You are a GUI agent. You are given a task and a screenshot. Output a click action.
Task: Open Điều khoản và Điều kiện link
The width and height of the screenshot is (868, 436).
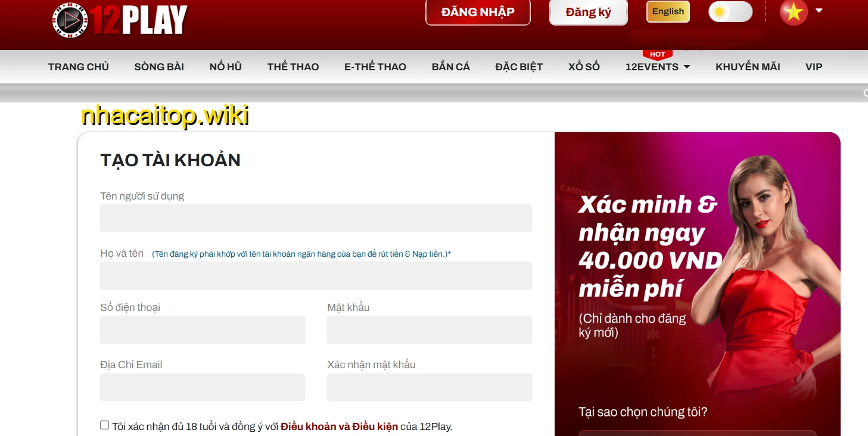pyautogui.click(x=339, y=426)
